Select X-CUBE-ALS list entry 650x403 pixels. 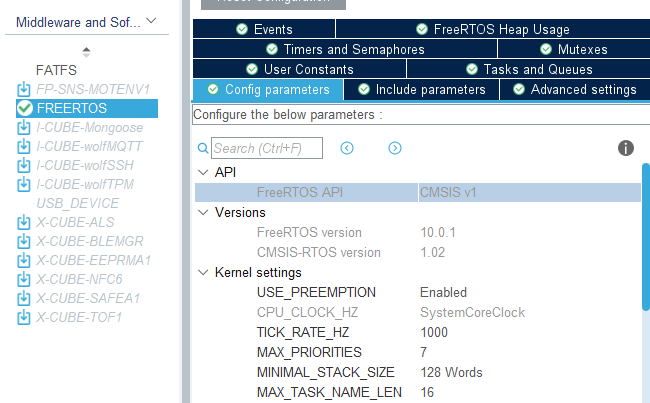click(75, 222)
